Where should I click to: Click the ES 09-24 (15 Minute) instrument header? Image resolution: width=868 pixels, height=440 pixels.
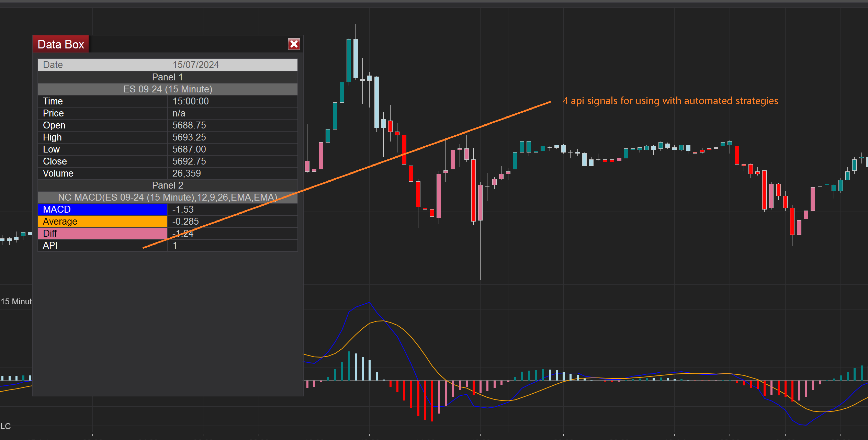(x=168, y=89)
